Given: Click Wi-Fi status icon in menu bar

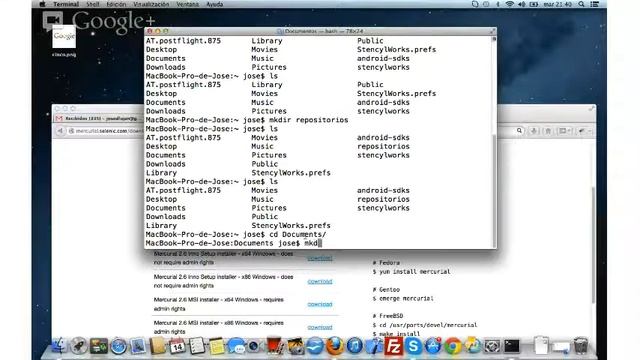Looking at the screenshot, I should click(x=509, y=4).
